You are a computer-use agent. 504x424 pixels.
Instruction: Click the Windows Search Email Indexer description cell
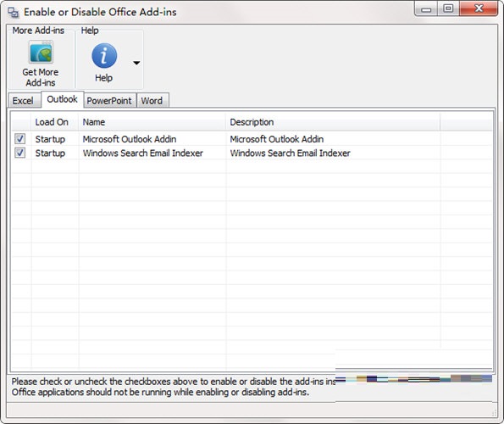pos(291,153)
